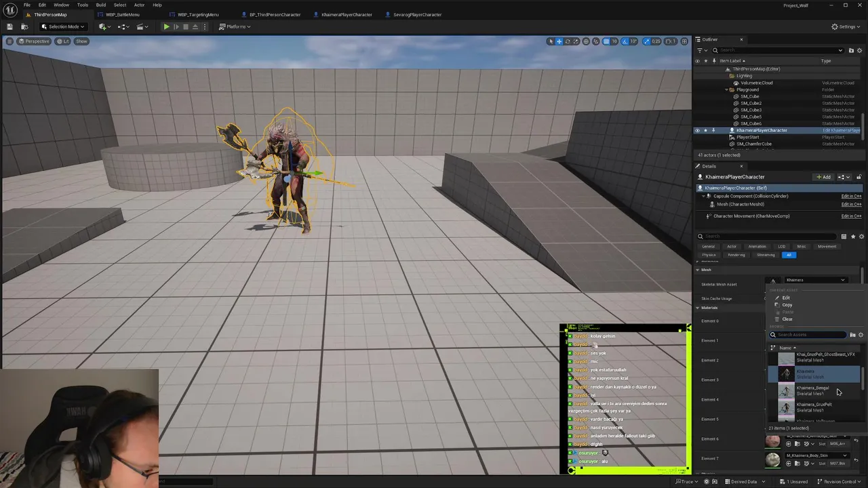The image size is (868, 488).
Task: Click Copy in the asset popup menu
Action: click(x=787, y=305)
